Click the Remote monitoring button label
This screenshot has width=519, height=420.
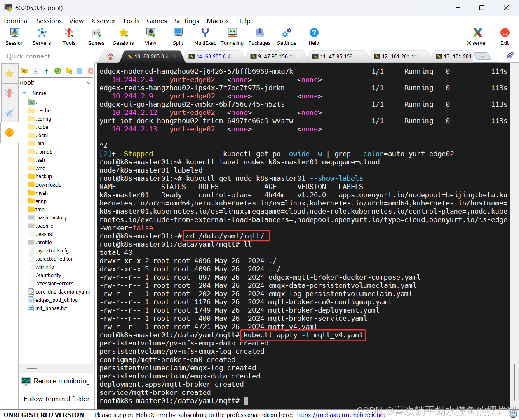click(x=62, y=381)
